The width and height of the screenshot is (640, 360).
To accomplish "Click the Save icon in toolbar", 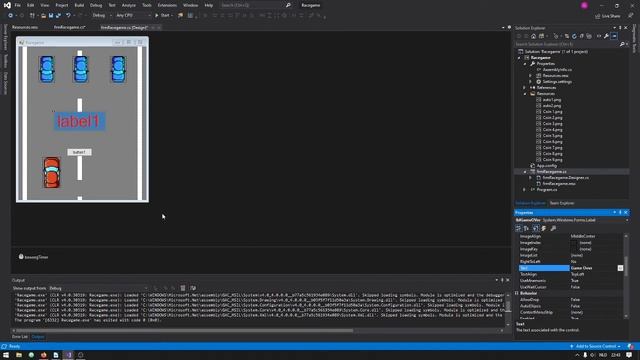I will pyautogui.click(x=51, y=16).
